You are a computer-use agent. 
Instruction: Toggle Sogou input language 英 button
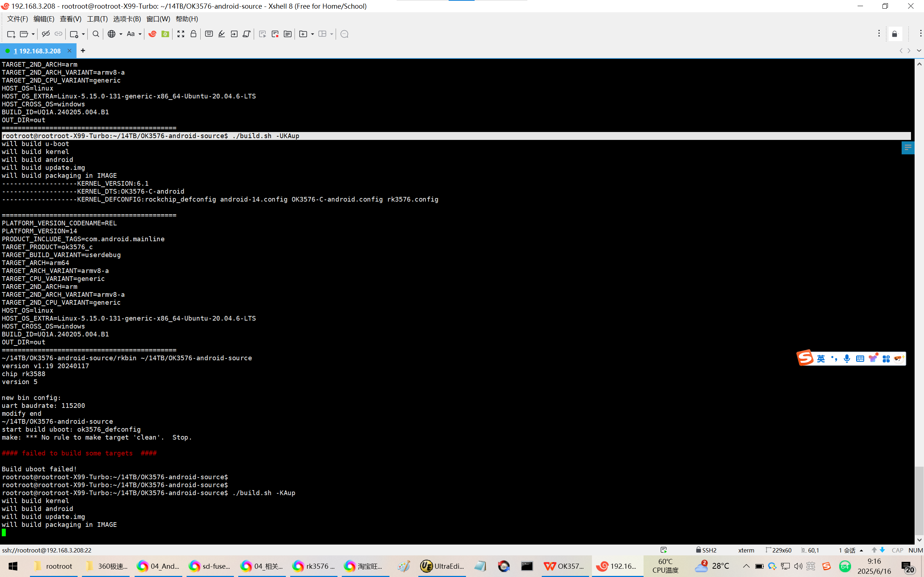[821, 359]
